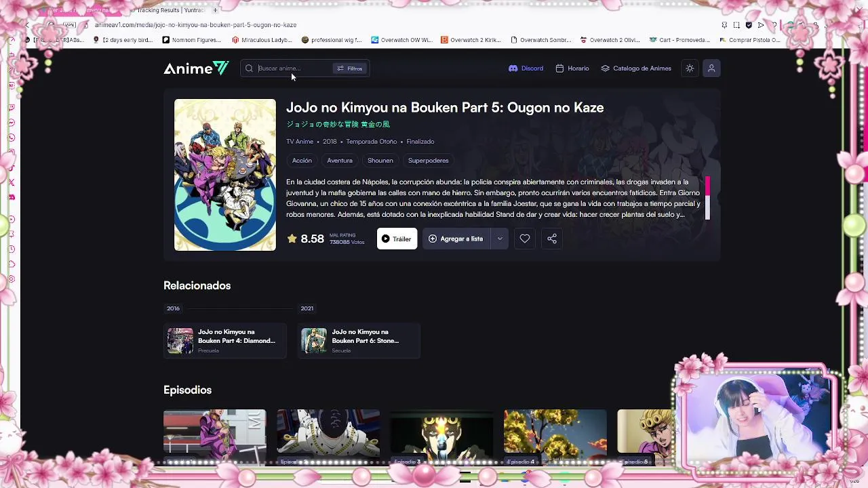The height and width of the screenshot is (488, 868).
Task: Select the Superpoderes genre tag
Action: pyautogui.click(x=429, y=161)
